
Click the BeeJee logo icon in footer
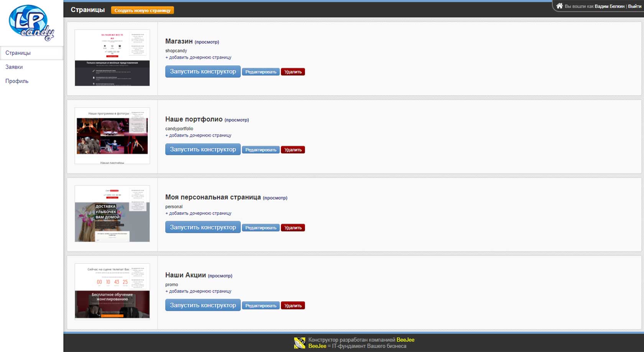tap(299, 343)
